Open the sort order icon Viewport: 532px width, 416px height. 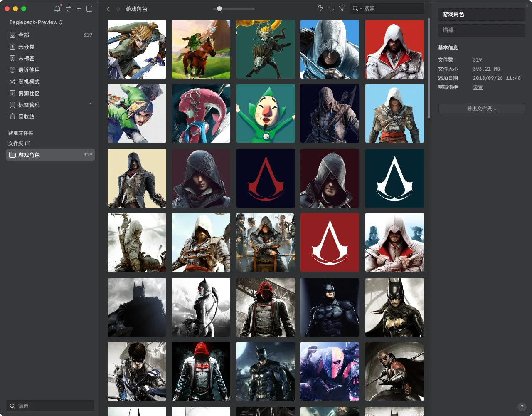pyautogui.click(x=331, y=8)
